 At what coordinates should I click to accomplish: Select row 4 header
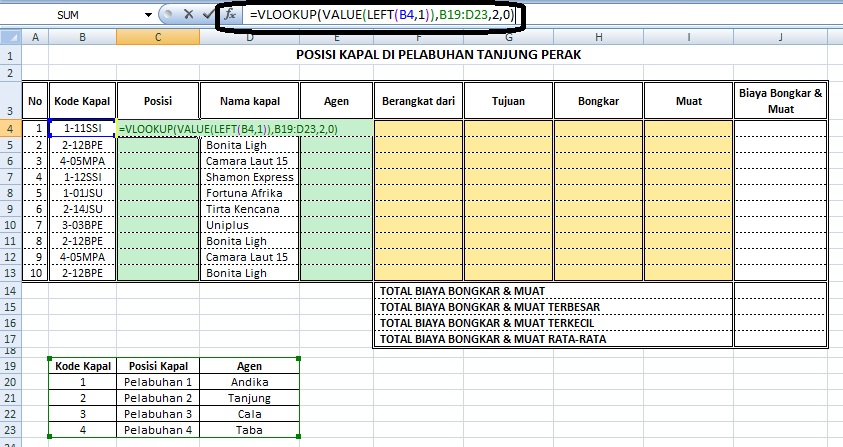click(x=10, y=129)
